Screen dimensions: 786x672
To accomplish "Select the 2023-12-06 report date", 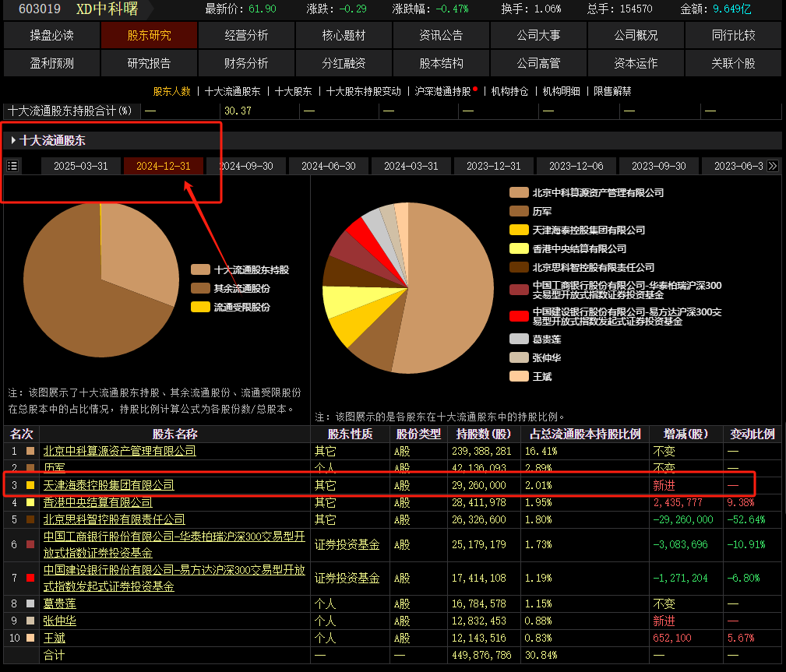I will 576,166.
